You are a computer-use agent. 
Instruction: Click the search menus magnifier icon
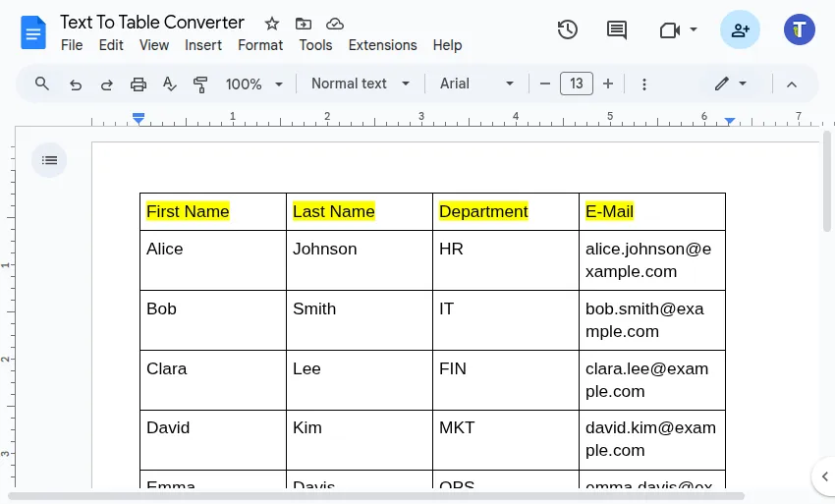pos(41,84)
